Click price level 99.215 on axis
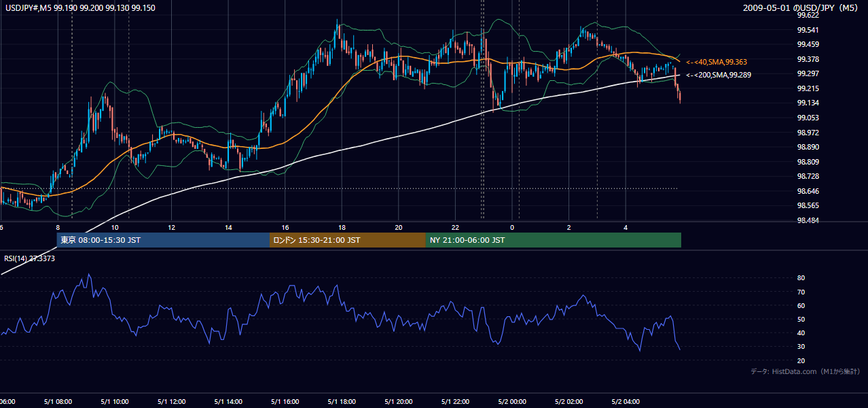This screenshot has height=408, width=868. [x=808, y=88]
